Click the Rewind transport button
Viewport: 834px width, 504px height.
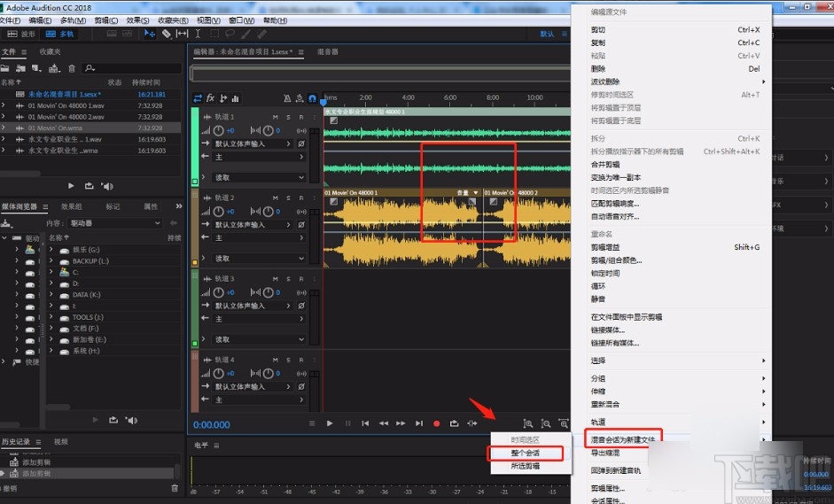(x=383, y=423)
